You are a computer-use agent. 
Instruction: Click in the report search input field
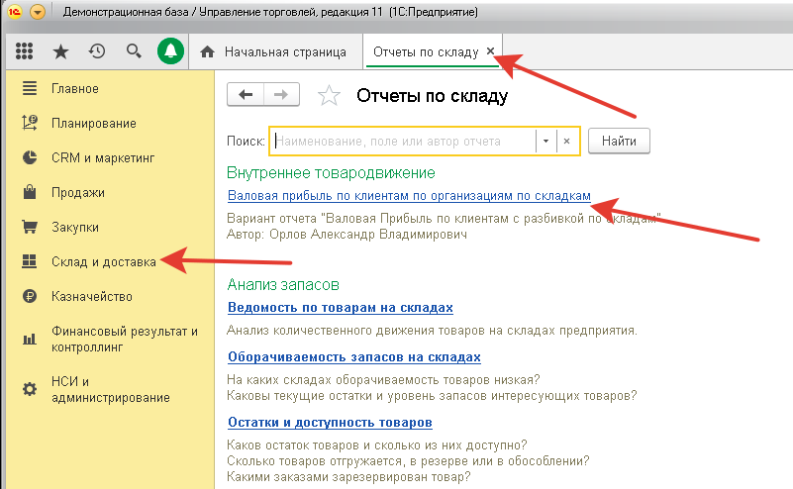point(403,142)
